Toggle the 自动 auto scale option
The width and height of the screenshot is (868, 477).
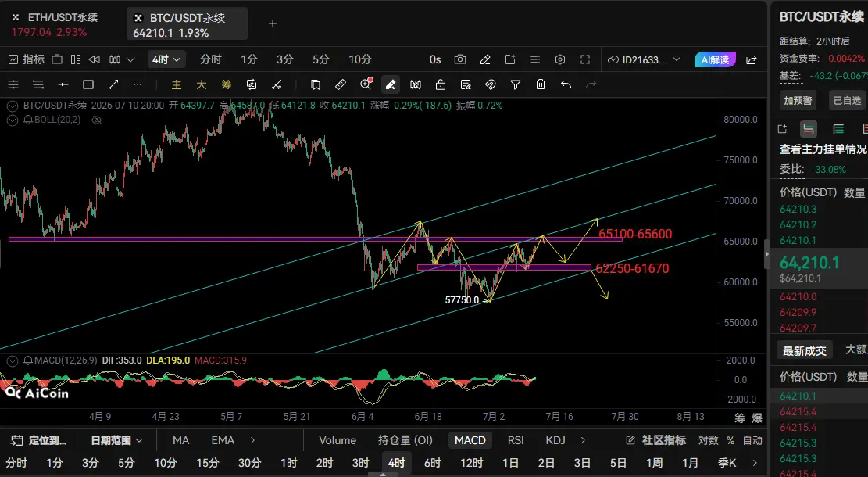tap(752, 440)
